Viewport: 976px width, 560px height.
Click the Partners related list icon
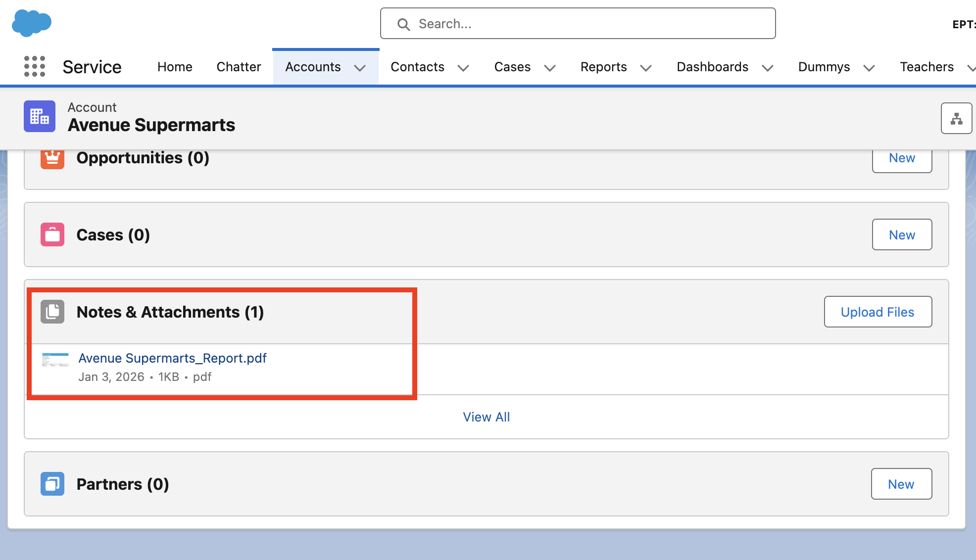52,484
